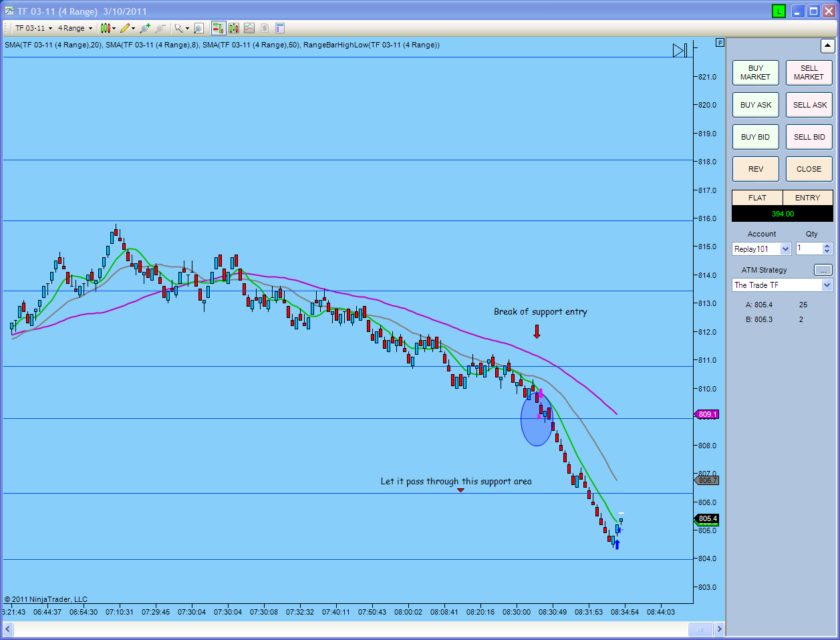Click the magenta 809.1 price marker
The height and width of the screenshot is (640, 840).
click(706, 414)
